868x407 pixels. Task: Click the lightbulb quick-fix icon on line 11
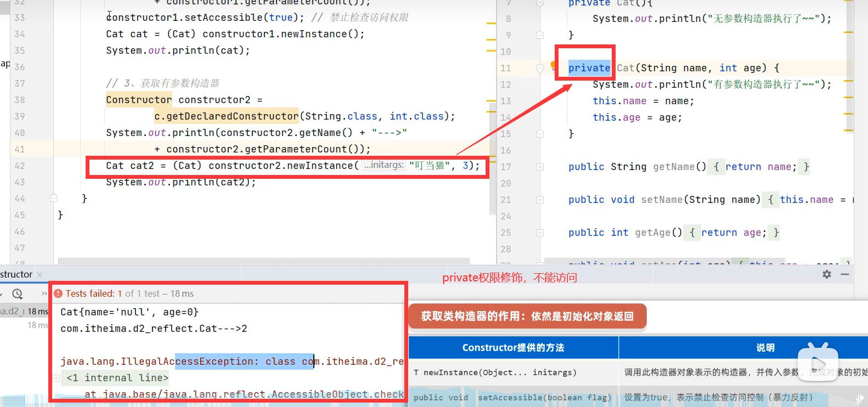point(554,65)
